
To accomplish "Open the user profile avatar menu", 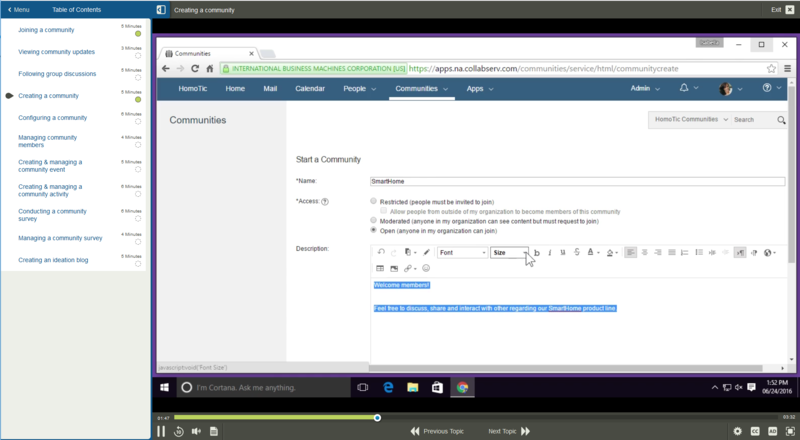I will [731, 89].
